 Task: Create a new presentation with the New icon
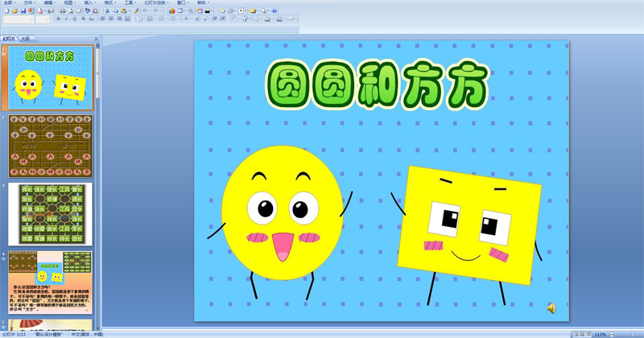click(x=6, y=11)
